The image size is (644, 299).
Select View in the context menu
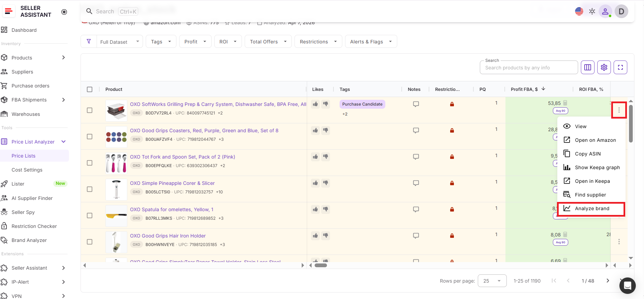click(591, 126)
